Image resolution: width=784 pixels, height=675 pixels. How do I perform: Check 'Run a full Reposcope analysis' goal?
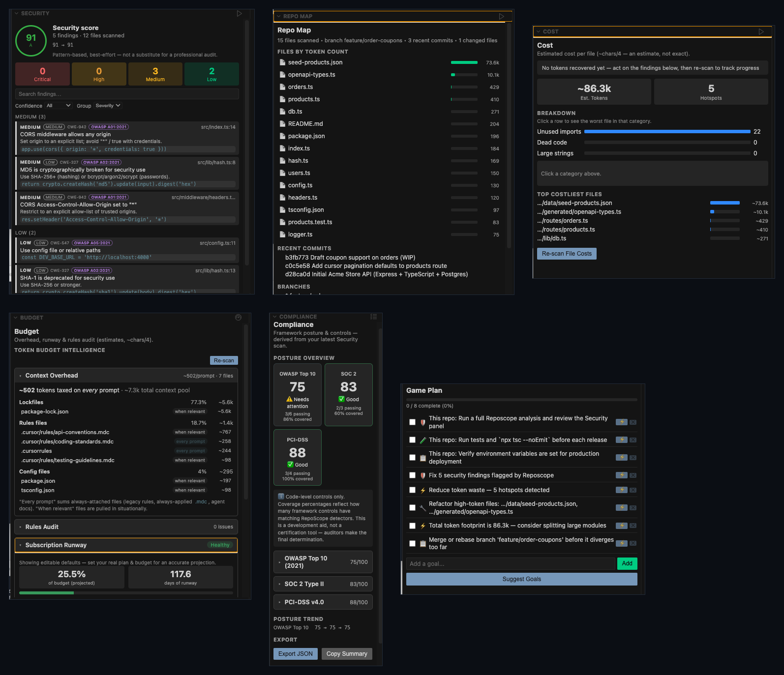tap(412, 422)
